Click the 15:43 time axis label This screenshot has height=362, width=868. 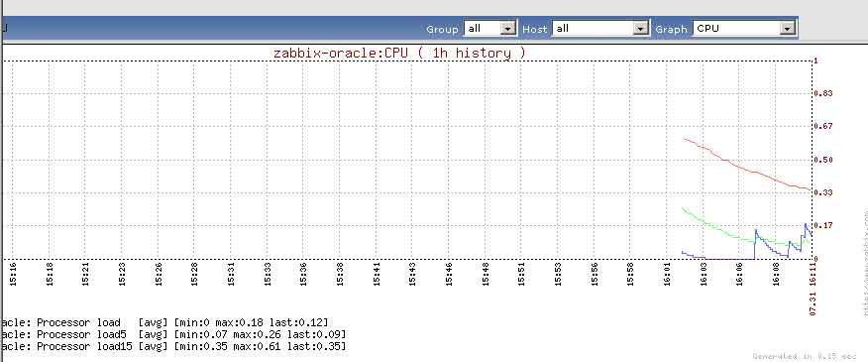pos(412,275)
